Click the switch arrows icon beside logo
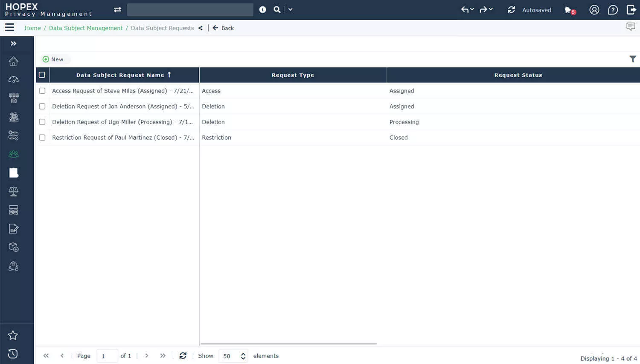This screenshot has width=640, height=364. [x=117, y=9]
